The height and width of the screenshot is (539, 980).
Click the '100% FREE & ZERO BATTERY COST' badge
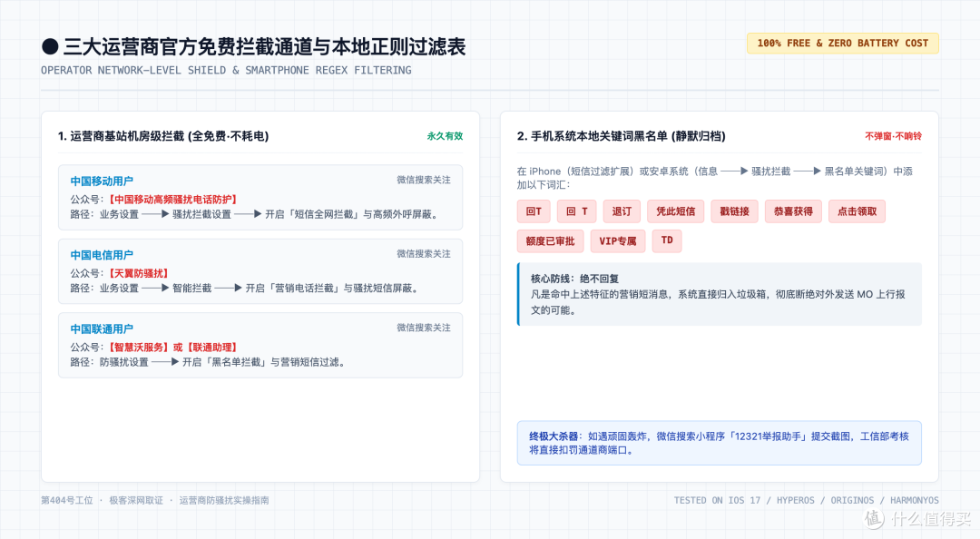[842, 44]
